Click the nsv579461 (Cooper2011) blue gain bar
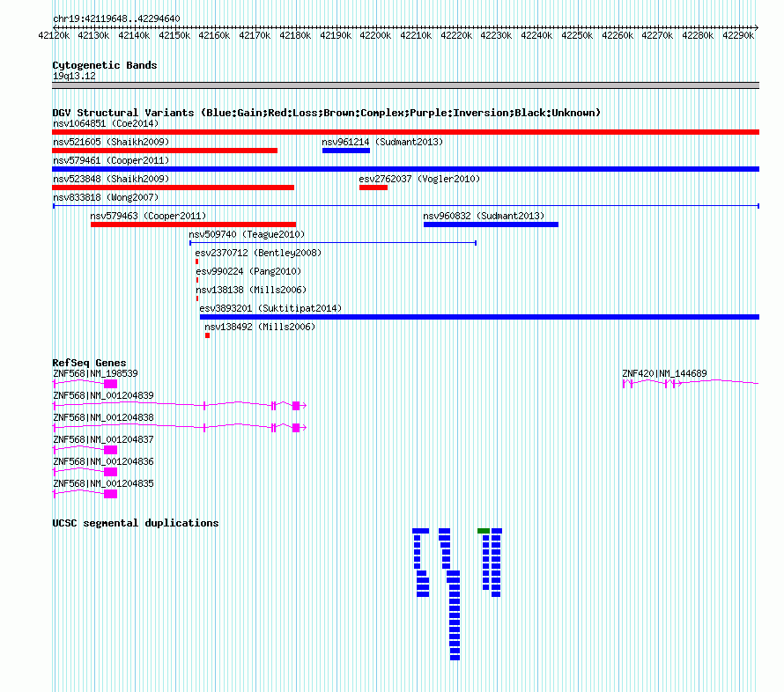This screenshot has width=784, height=692. (405, 169)
